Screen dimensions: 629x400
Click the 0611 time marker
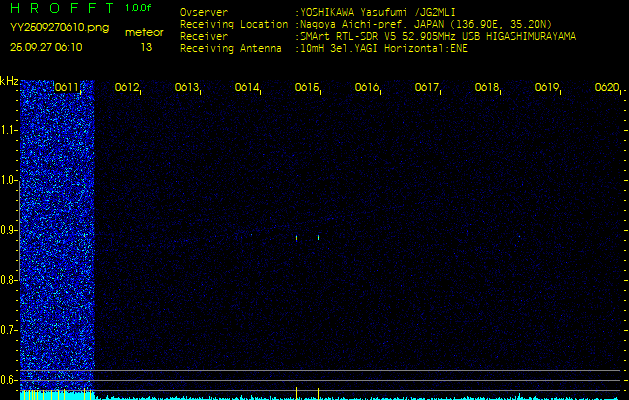[x=66, y=87]
